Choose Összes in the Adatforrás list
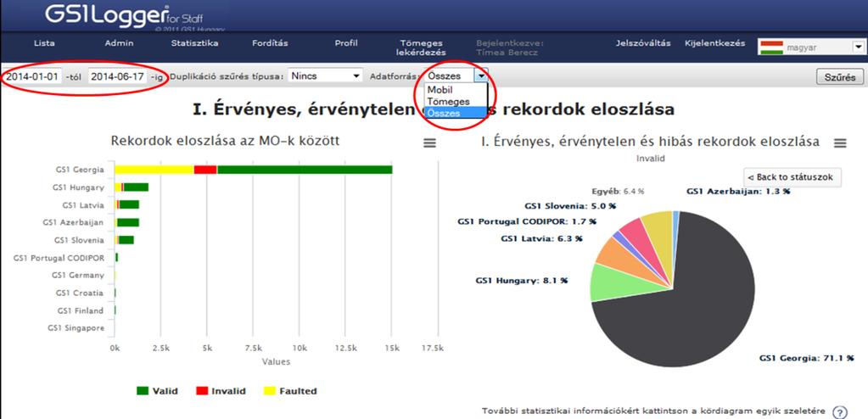 [x=456, y=113]
